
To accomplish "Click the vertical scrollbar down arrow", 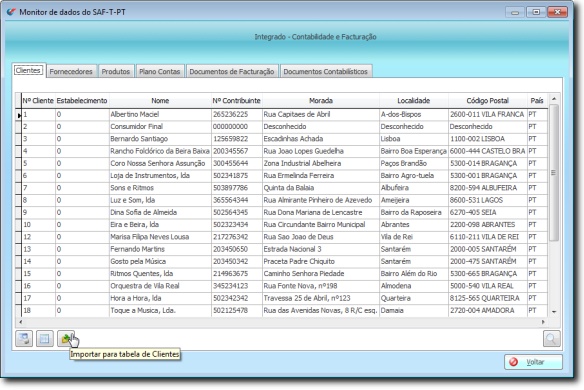I will (x=554, y=312).
